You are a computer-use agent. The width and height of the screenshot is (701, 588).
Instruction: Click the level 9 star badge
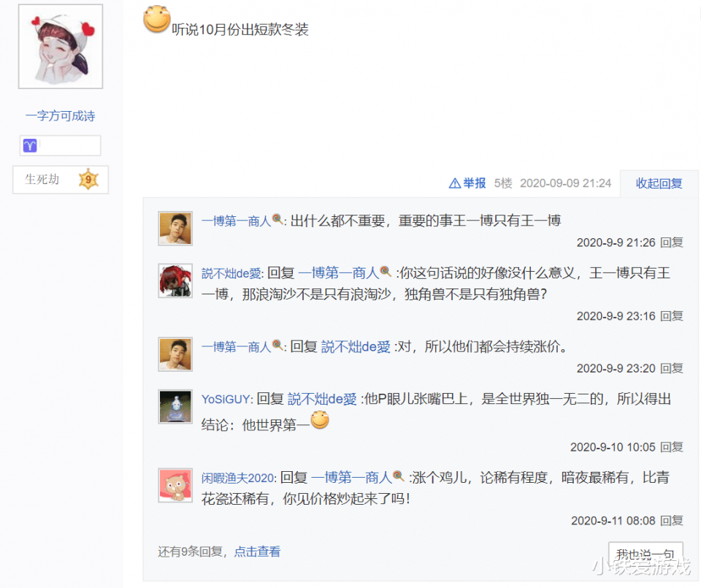[x=88, y=179]
